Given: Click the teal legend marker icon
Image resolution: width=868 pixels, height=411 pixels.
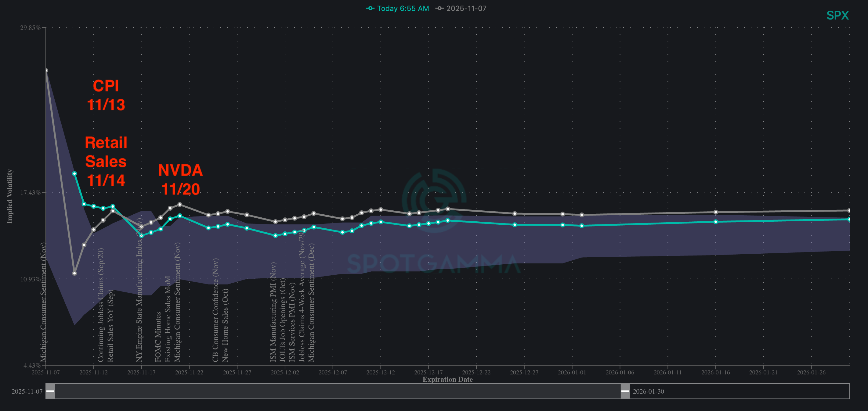Looking at the screenshot, I should click(370, 9).
